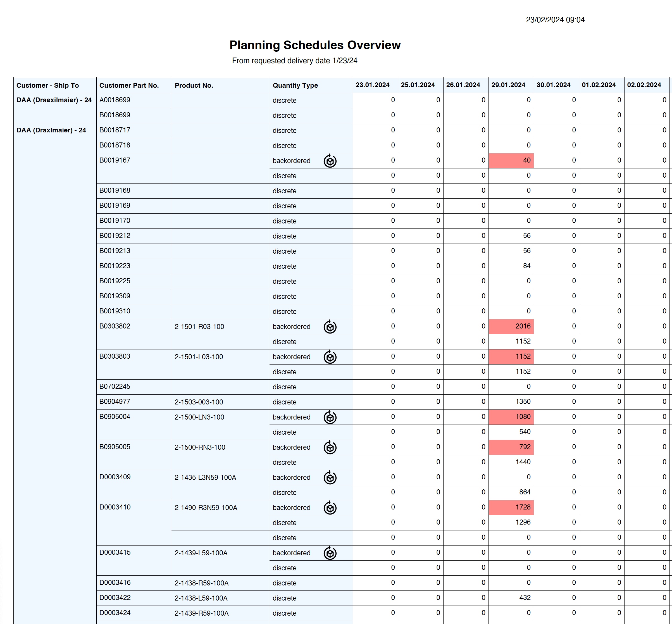
Task: Click backordered icon in D0003410 row
Action: point(330,508)
